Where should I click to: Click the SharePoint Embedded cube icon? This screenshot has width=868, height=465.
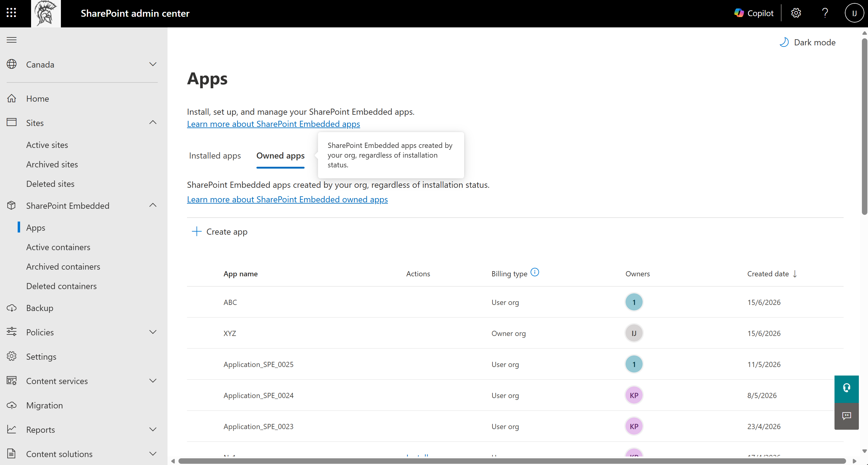click(12, 205)
